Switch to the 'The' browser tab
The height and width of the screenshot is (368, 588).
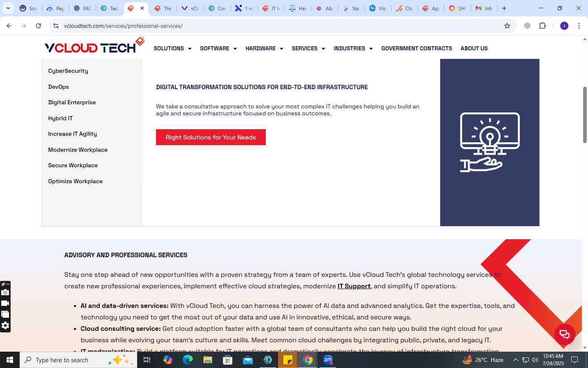163,8
